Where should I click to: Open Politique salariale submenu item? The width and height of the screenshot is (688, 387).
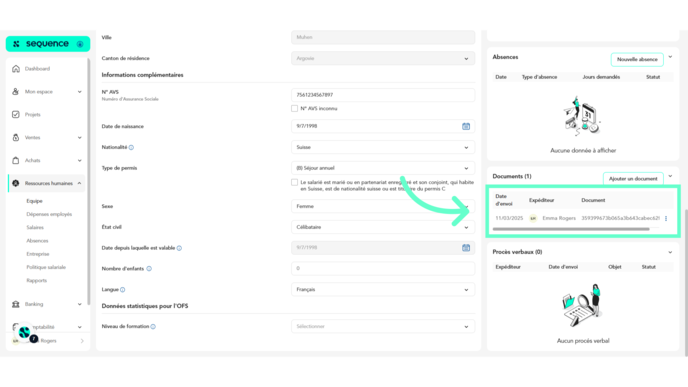tap(46, 267)
